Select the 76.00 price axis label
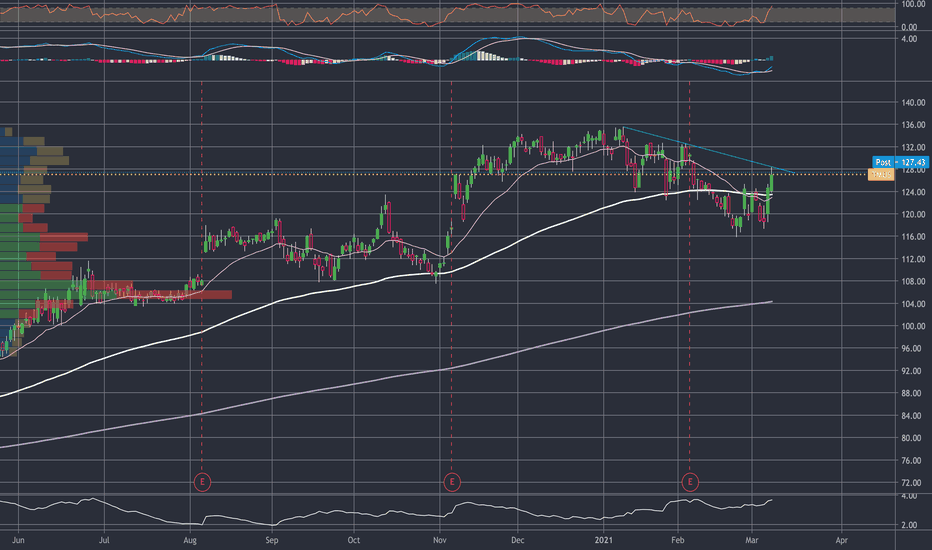Viewport: 932px width, 550px height. point(913,460)
